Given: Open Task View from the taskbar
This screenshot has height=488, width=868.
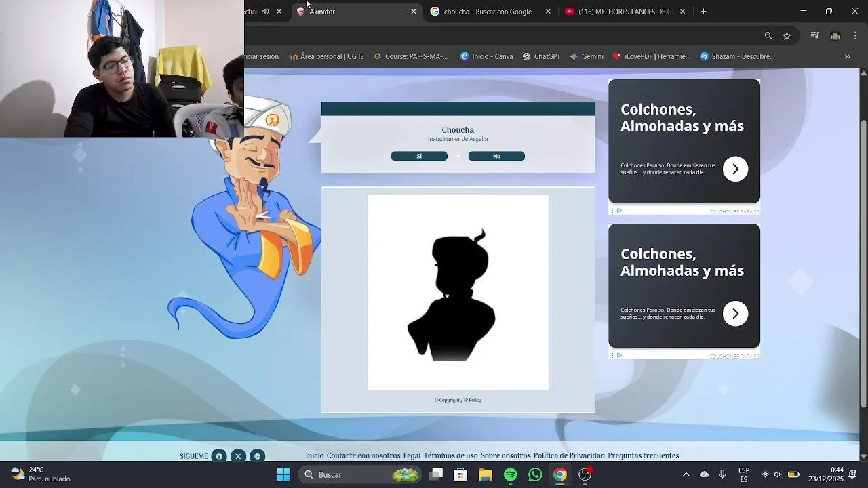Looking at the screenshot, I should (436, 474).
